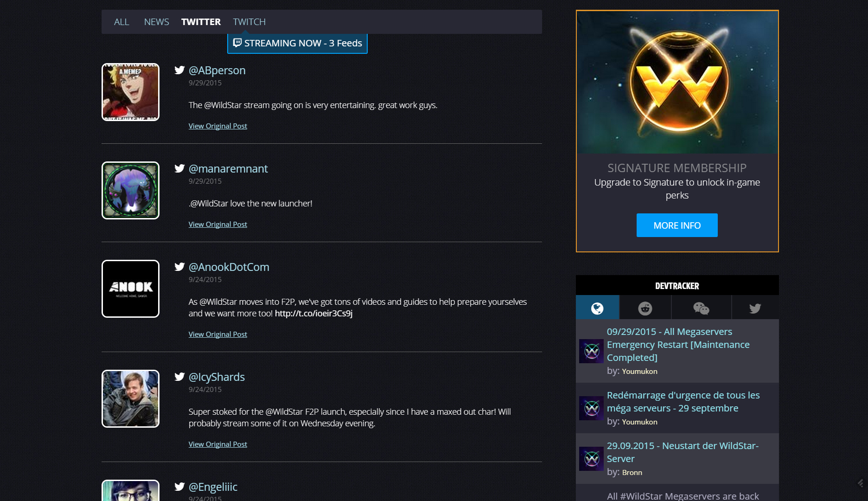View Original Post for @IcyShards tweet

(x=218, y=444)
